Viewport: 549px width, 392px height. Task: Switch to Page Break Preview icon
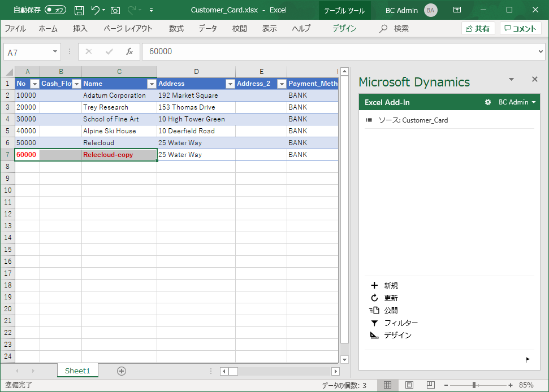click(x=431, y=385)
